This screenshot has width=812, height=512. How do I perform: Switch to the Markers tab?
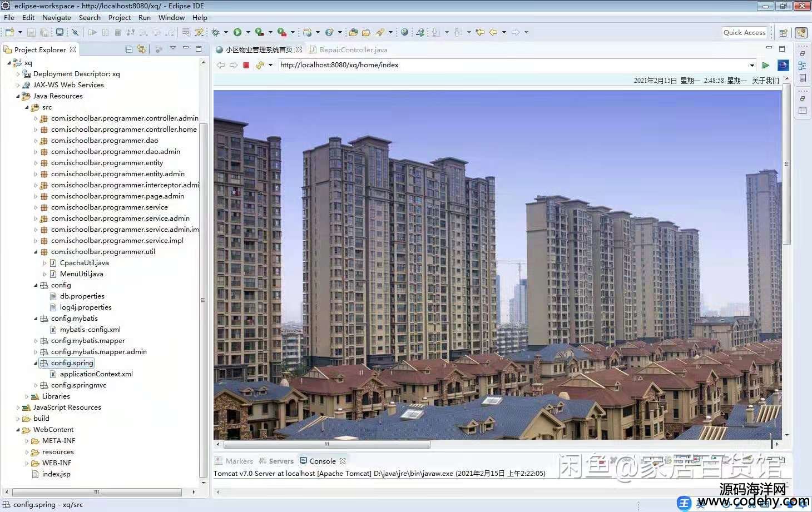[x=234, y=461]
